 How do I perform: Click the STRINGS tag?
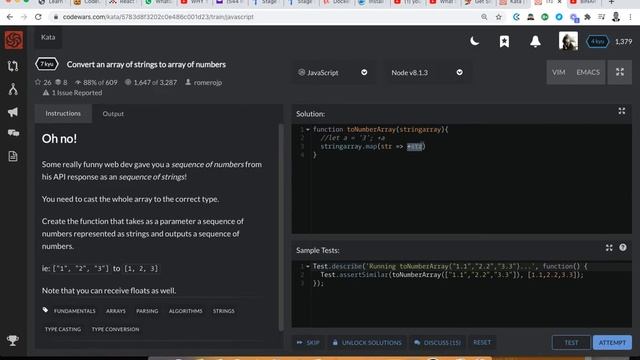point(224,311)
